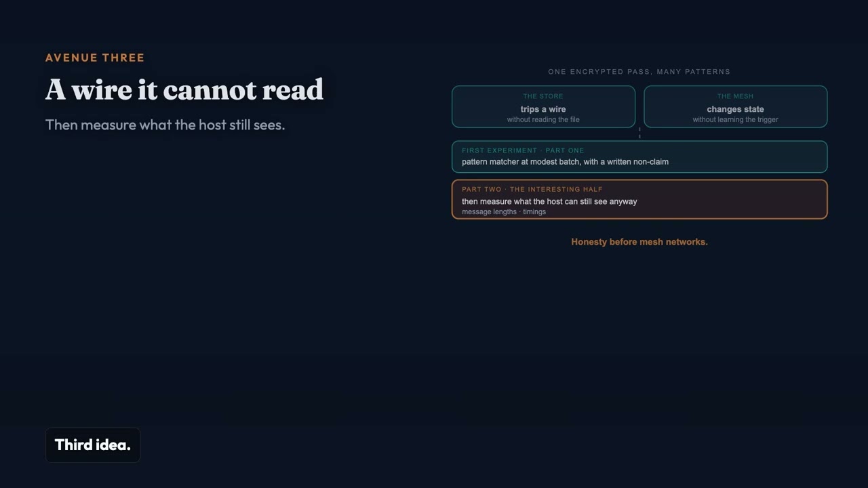Click the heading 'A wire it cannot read'
868x488 pixels.
pos(184,90)
